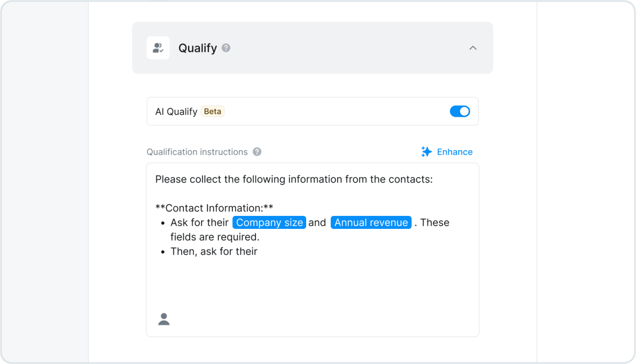This screenshot has width=636, height=364.
Task: Switch the blue AI Qualify switch
Action: [460, 111]
